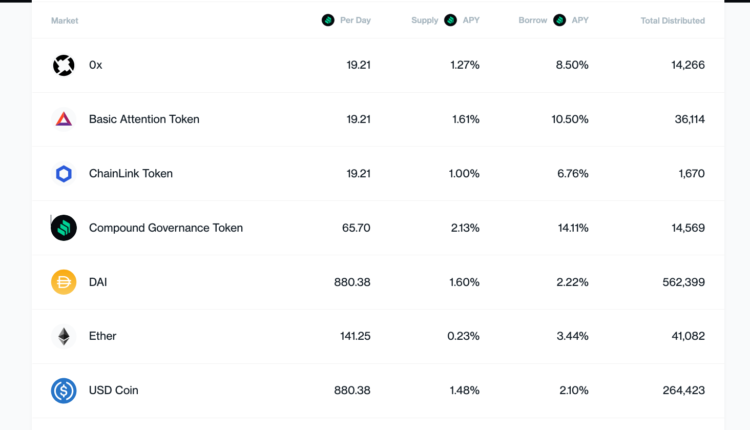This screenshot has width=750, height=430.
Task: Click the Compound Governance Token icon
Action: pyautogui.click(x=64, y=228)
